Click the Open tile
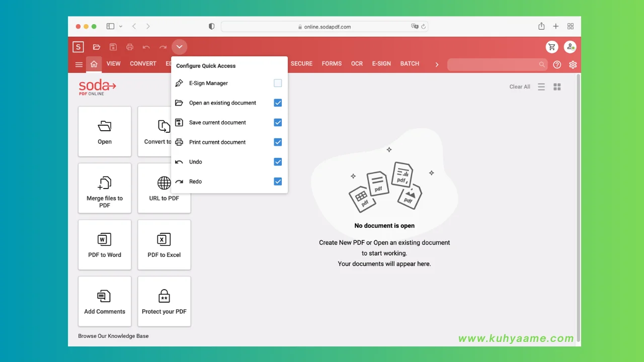Viewport: 644px width, 362px height. tap(105, 131)
